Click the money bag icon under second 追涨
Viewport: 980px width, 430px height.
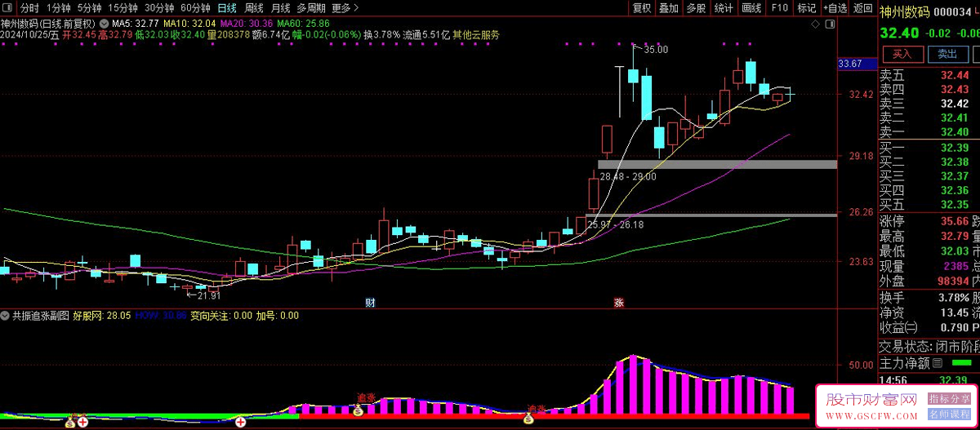[x=528, y=419]
